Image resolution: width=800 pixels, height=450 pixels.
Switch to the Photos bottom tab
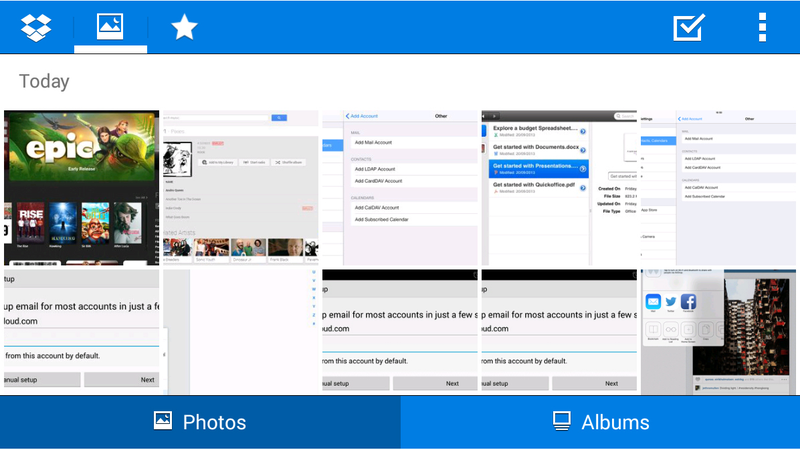(200, 422)
